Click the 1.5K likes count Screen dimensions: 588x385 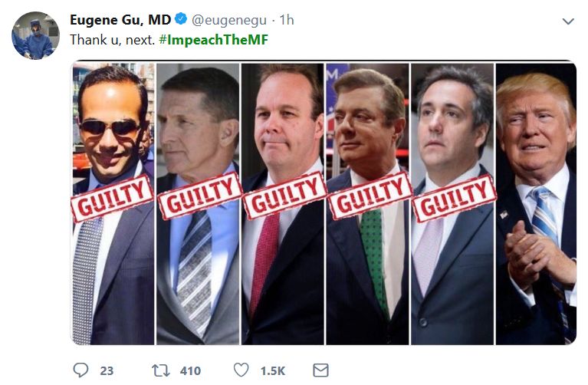click(272, 370)
